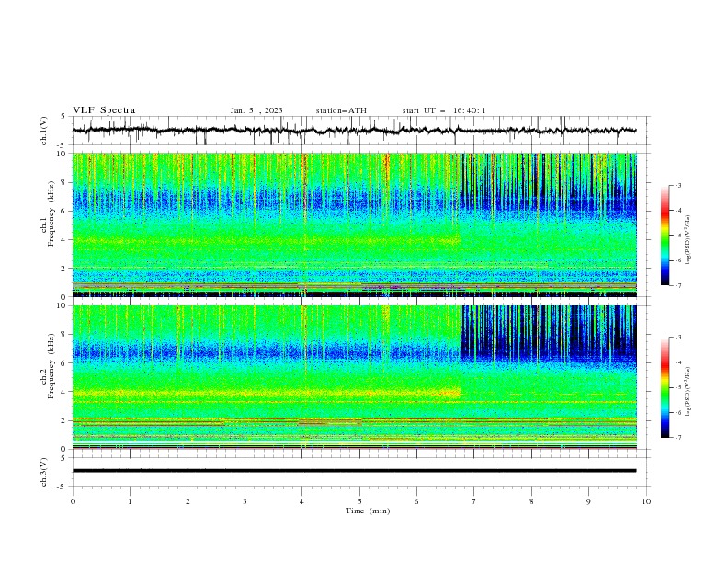Click the ch.2 "Frequency (kHz)" axis title
The height and width of the screenshot is (563, 728).
(x=51, y=365)
